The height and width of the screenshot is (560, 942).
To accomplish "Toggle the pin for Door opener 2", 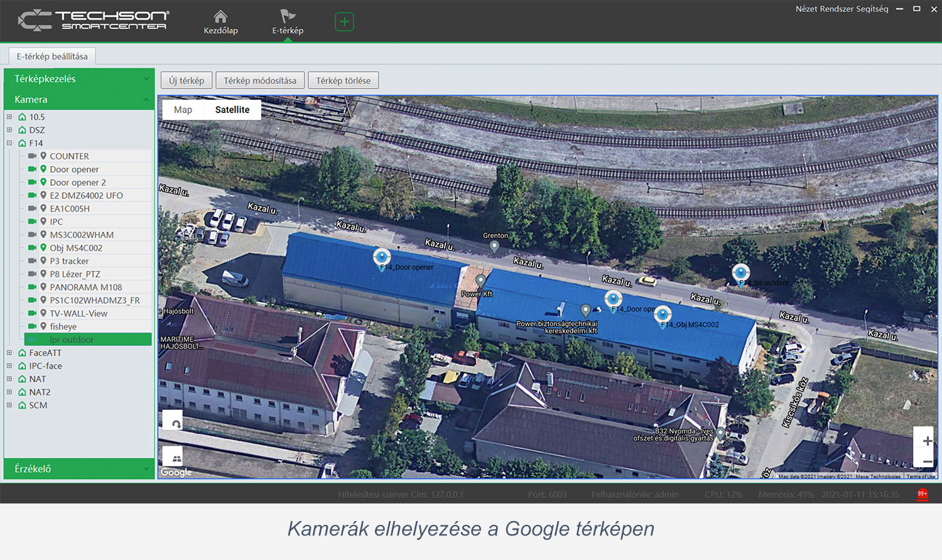I will coord(43,182).
